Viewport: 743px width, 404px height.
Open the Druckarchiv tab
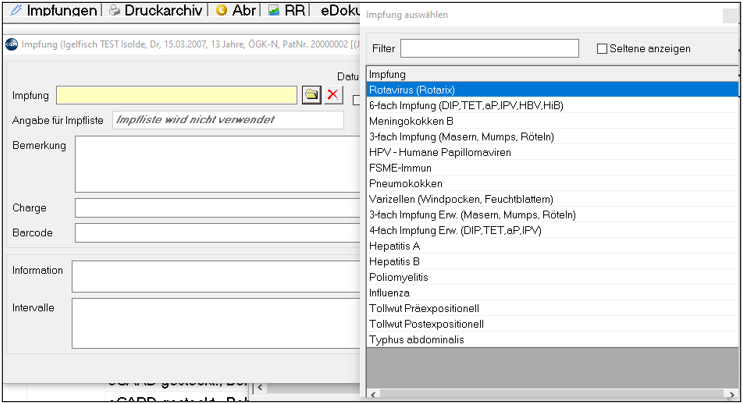pyautogui.click(x=155, y=10)
